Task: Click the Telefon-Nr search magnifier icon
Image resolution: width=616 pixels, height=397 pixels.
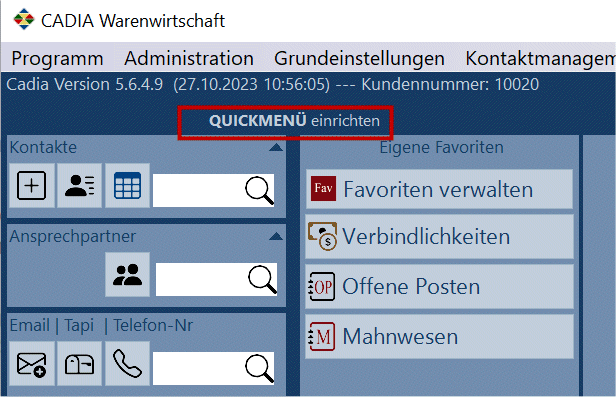Action: tap(259, 369)
